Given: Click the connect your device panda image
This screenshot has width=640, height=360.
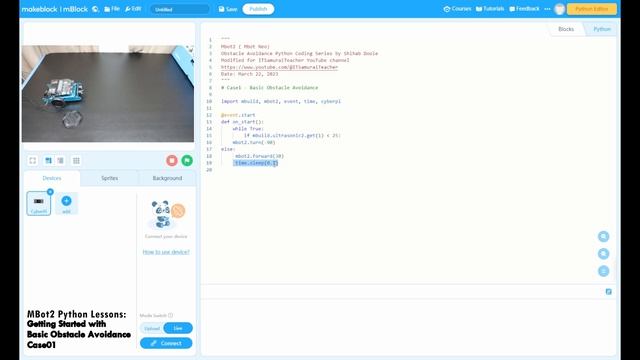Looking at the screenshot, I should tap(167, 214).
